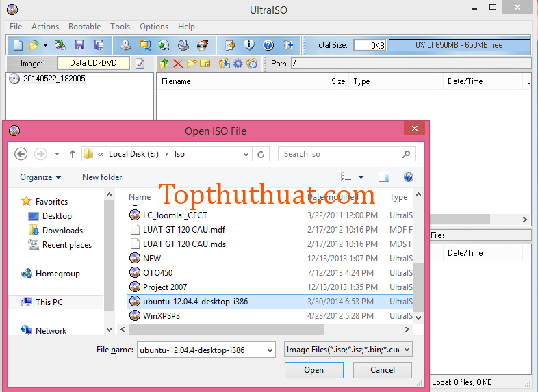Expand the view options dropdown arrow
Screen dimensions: 538x392
click(x=361, y=177)
